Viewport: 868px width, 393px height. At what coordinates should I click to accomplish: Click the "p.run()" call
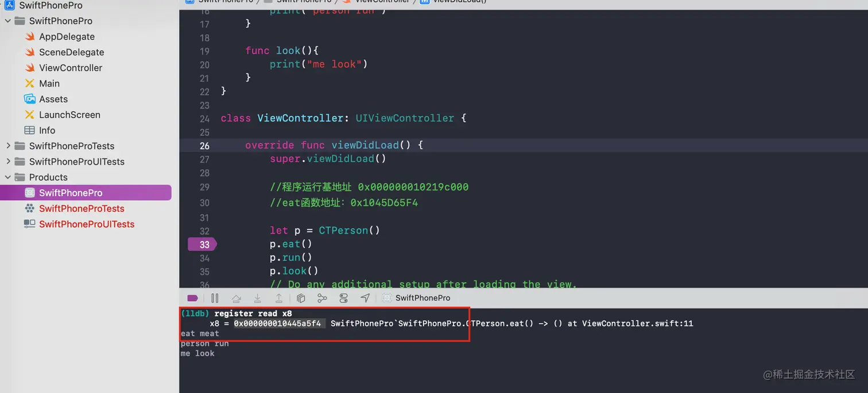(x=291, y=258)
